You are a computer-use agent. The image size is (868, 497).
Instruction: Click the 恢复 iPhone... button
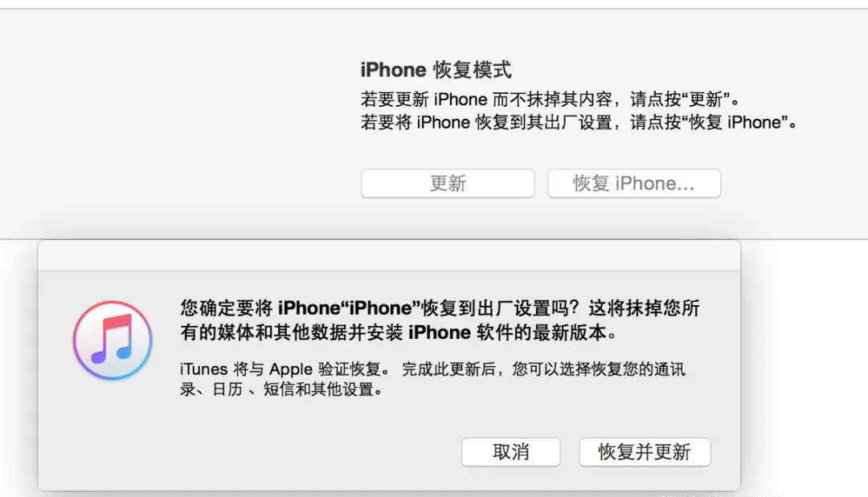pyautogui.click(x=634, y=183)
